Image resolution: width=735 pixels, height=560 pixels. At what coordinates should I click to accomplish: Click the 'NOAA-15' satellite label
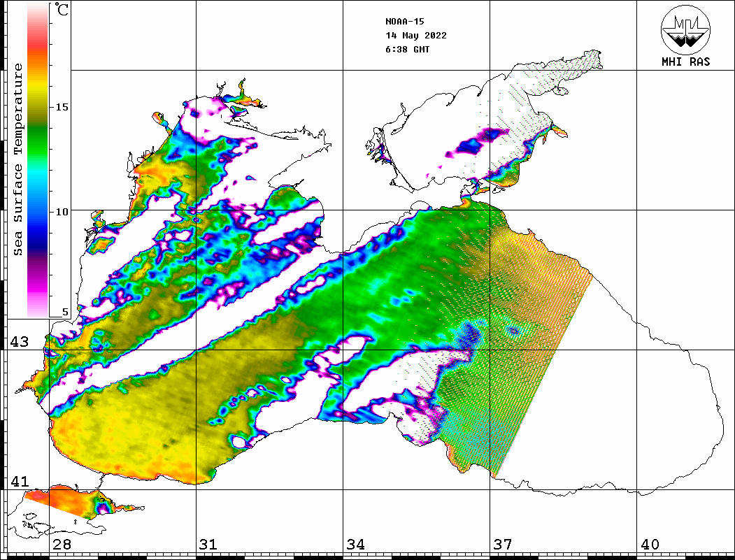coord(404,22)
